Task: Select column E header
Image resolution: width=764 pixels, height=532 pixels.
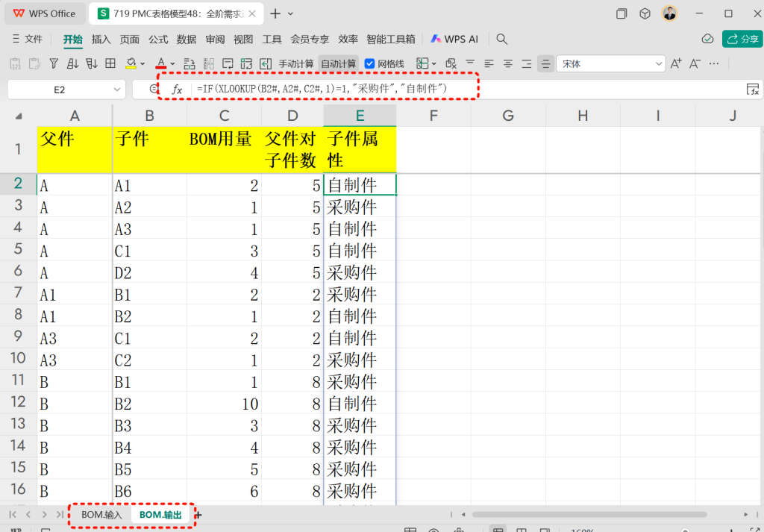Action: click(360, 116)
